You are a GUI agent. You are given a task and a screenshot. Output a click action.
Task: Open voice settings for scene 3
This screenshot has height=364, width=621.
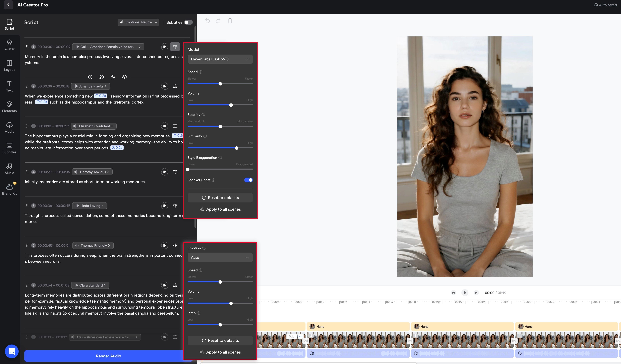coord(175,126)
